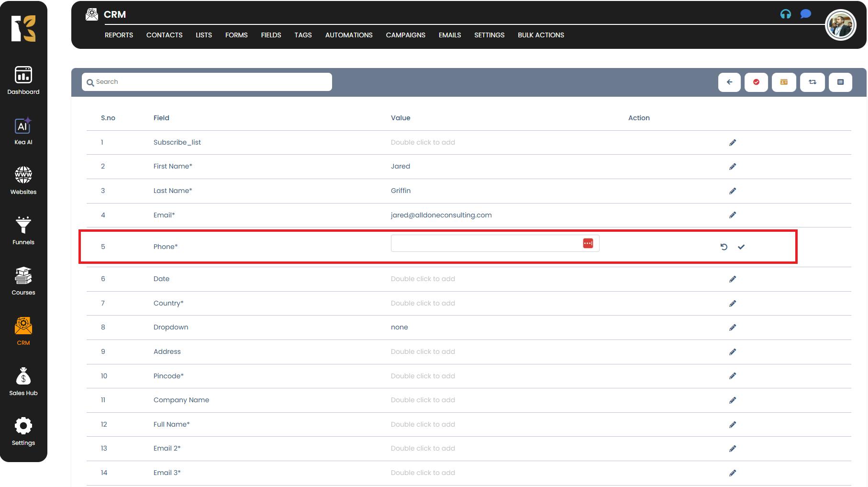Viewport: 868px width, 487px height.
Task: Click the red checkmark circle toolbar button
Action: point(756,82)
